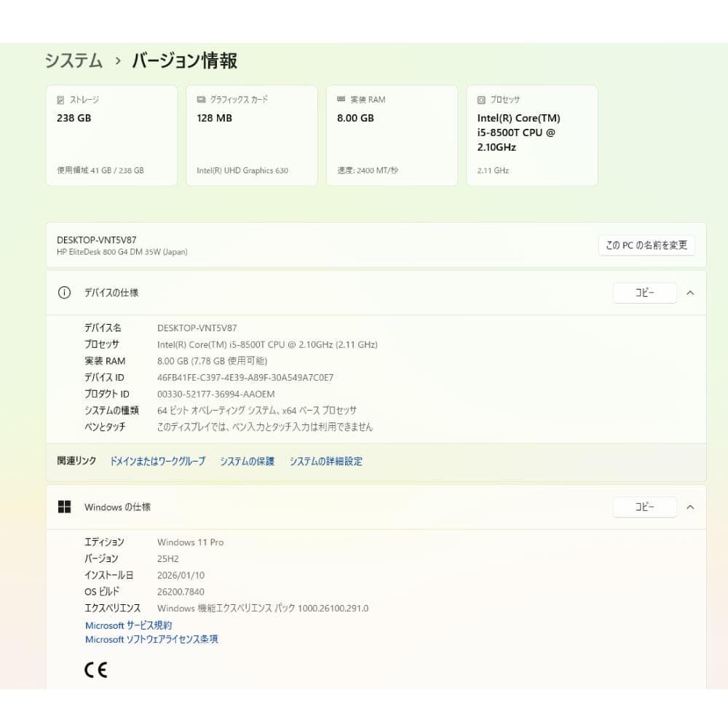Open the システムの詳細設定 link
728x728 pixels.
[x=326, y=461]
